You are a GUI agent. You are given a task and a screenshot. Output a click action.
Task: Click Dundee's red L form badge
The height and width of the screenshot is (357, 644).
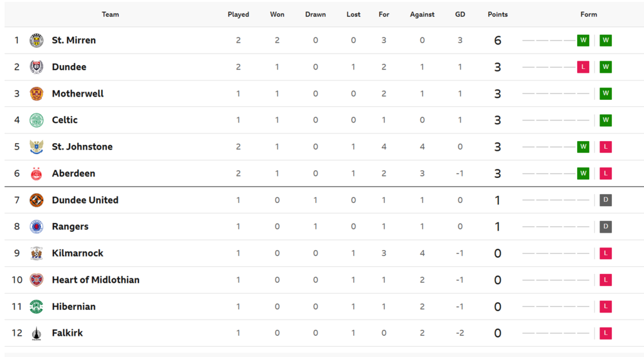point(583,67)
